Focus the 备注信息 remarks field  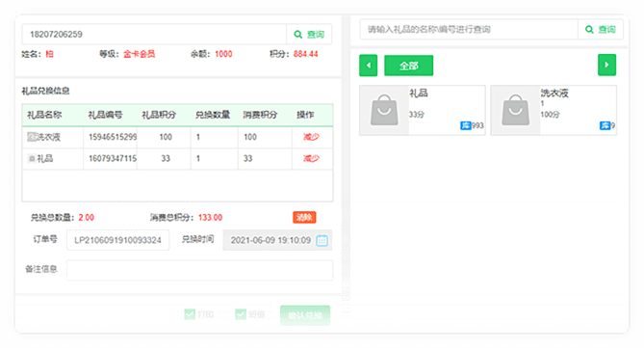pos(200,270)
